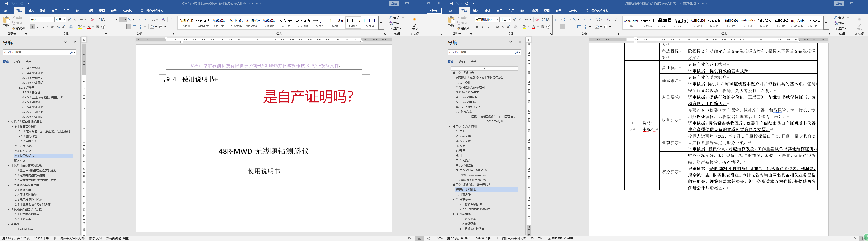
Task: Toggle Center alignment in the right window
Action: tap(562, 27)
